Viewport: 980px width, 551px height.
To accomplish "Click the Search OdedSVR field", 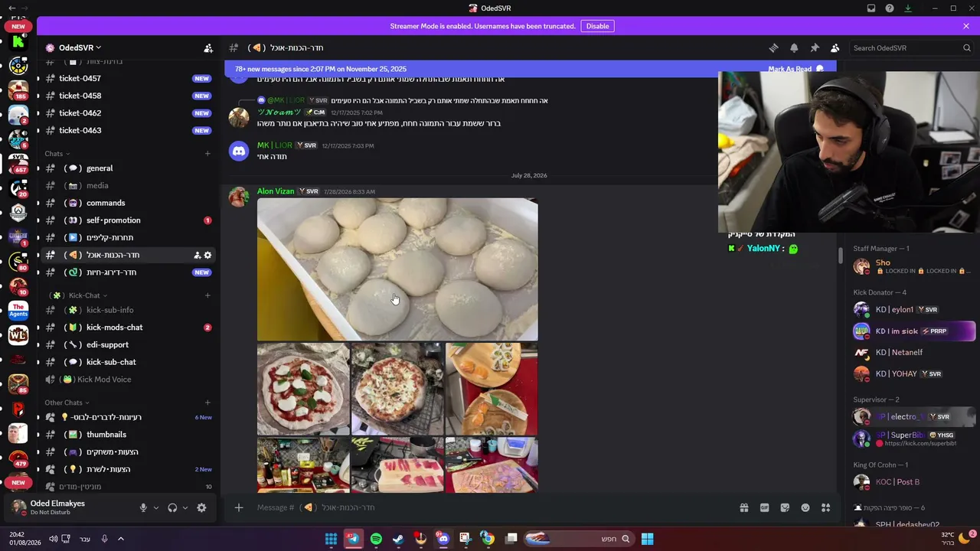I will click(911, 47).
